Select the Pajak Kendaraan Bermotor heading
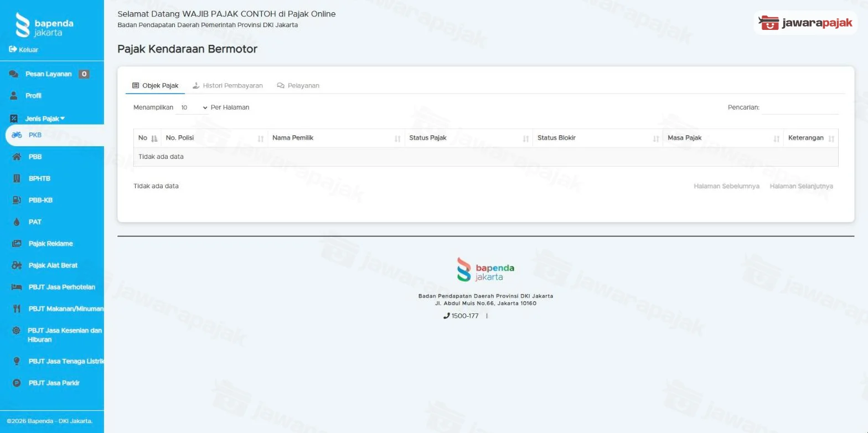This screenshot has width=868, height=433. (x=187, y=49)
